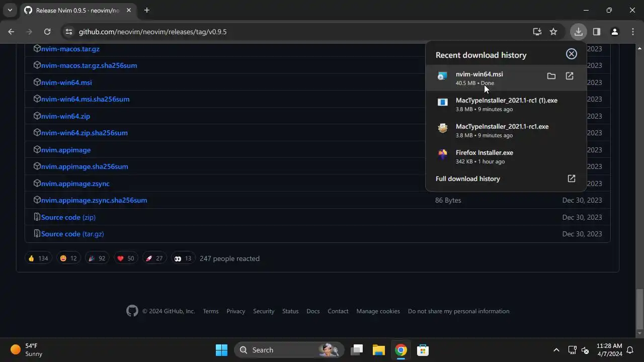This screenshot has height=362, width=644.
Task: Download nvim-macos.tar.gz.sha256sum
Action: (89, 65)
